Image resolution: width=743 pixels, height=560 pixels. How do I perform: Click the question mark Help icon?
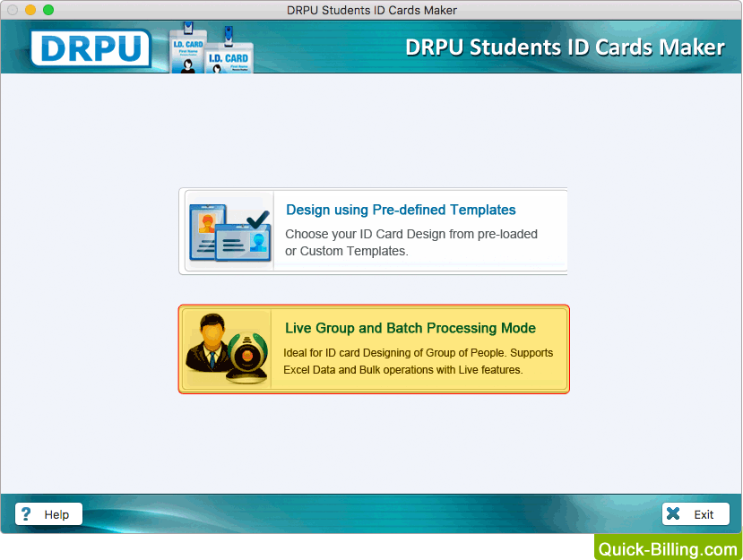point(26,514)
